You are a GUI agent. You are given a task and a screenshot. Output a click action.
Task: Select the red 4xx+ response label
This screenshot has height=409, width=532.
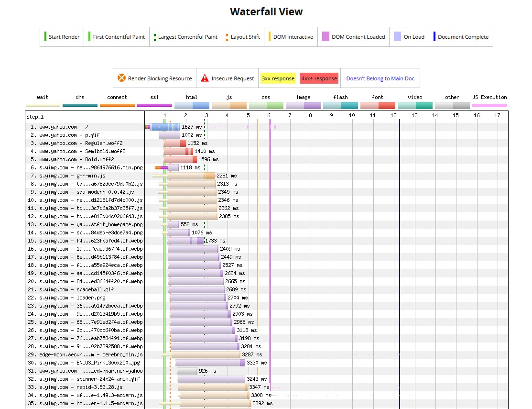pos(319,78)
